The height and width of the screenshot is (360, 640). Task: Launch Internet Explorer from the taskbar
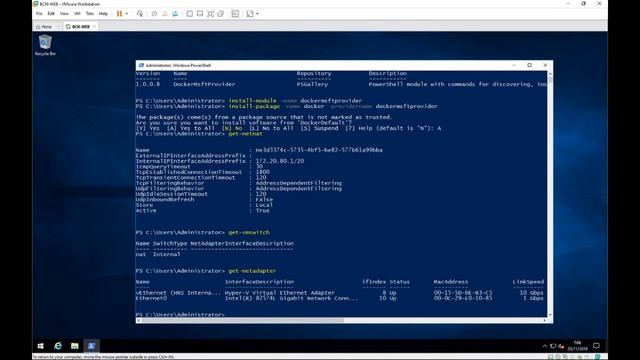(58, 346)
